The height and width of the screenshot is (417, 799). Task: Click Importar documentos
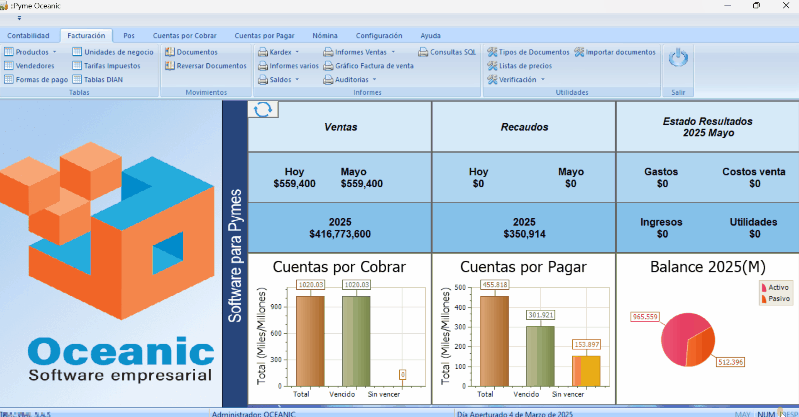pyautogui.click(x=614, y=52)
